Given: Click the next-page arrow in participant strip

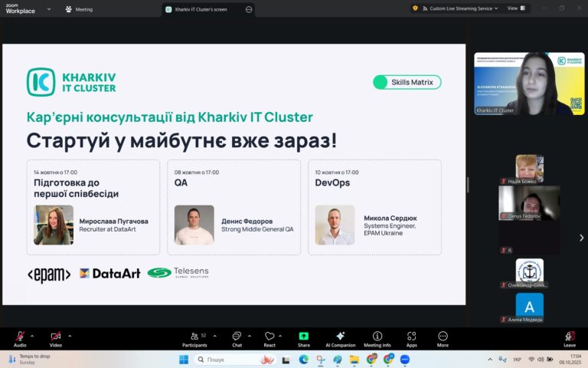Looking at the screenshot, I should pyautogui.click(x=582, y=238).
